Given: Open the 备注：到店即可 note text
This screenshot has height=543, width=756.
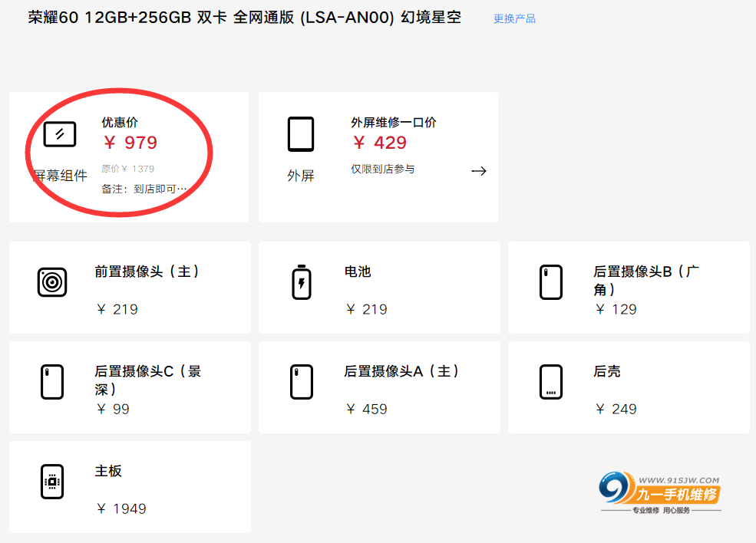Looking at the screenshot, I should coord(144,189).
